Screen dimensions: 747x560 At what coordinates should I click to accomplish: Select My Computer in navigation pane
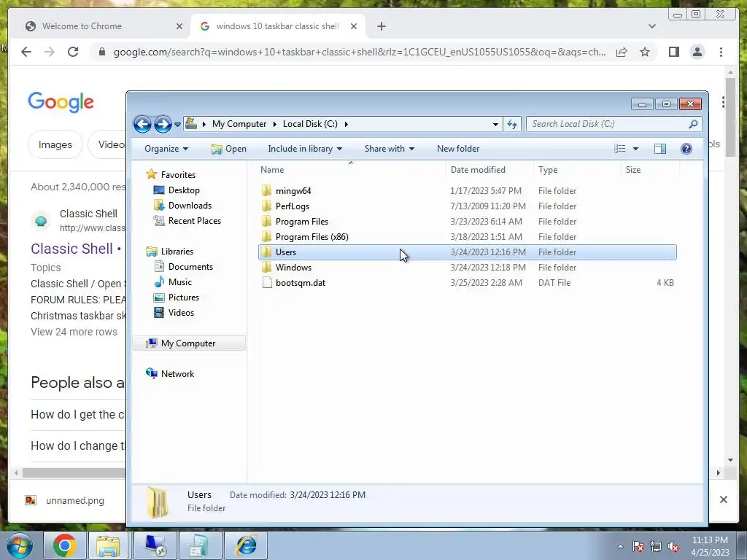pyautogui.click(x=188, y=343)
